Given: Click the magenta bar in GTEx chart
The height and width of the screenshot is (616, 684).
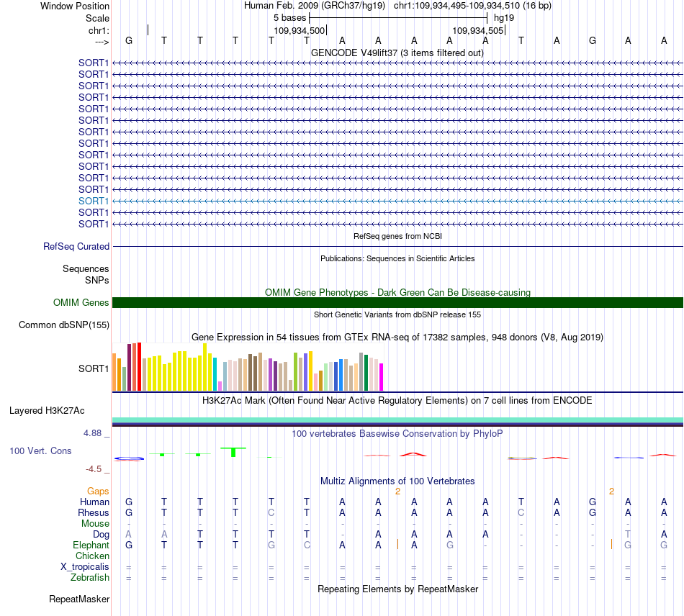Looking at the screenshot, I should coord(382,377).
